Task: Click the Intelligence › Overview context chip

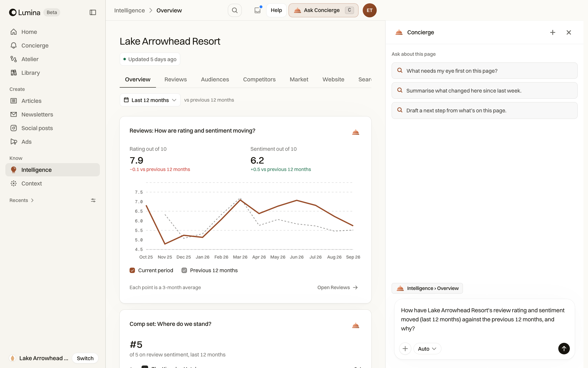Action: (427, 288)
